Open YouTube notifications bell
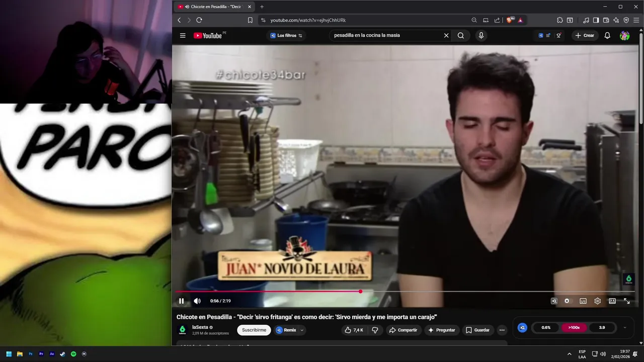644x362 pixels. [x=607, y=36]
